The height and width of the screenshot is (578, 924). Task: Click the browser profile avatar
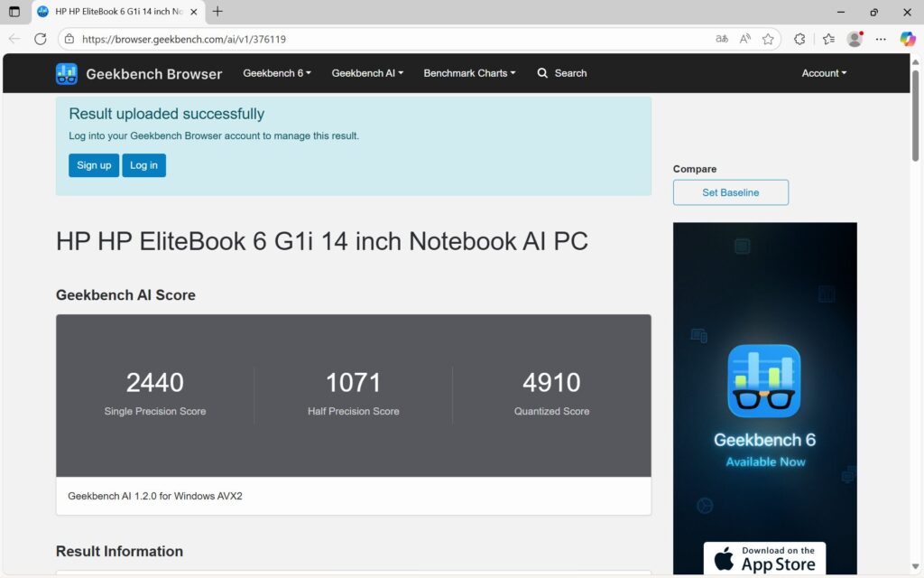click(854, 39)
